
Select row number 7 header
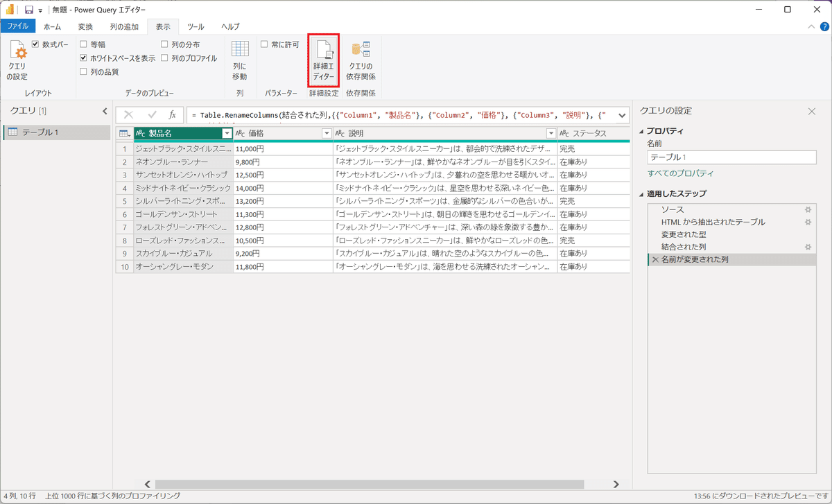125,227
